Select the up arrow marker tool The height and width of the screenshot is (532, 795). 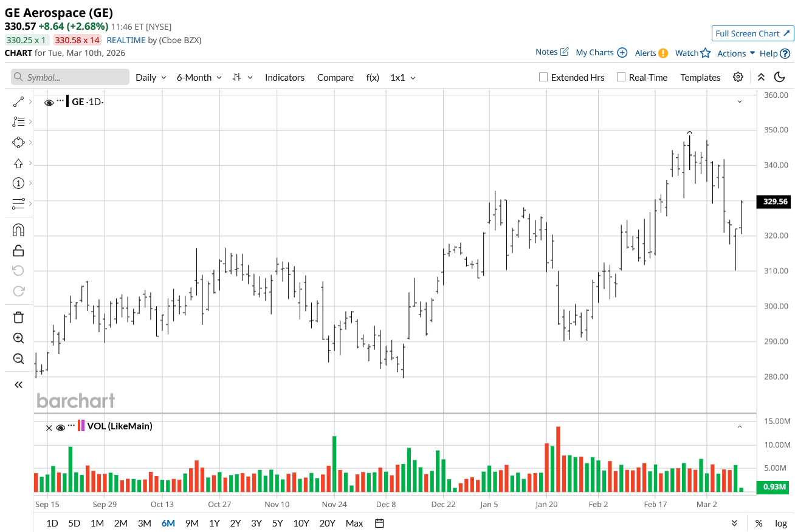coord(18,163)
